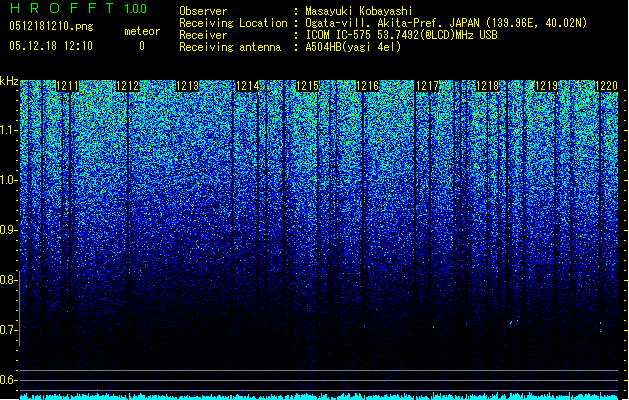629x400 pixels.
Task: Click the Receiving antenna label
Action: pos(230,47)
